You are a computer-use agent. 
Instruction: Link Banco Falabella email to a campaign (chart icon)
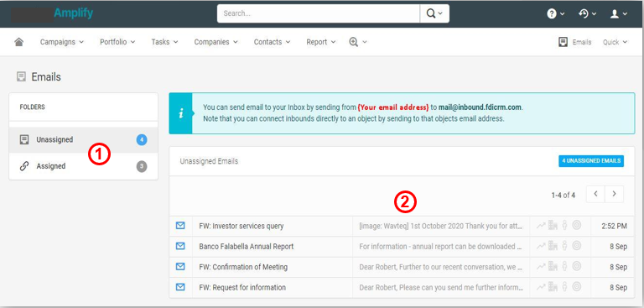(x=541, y=246)
